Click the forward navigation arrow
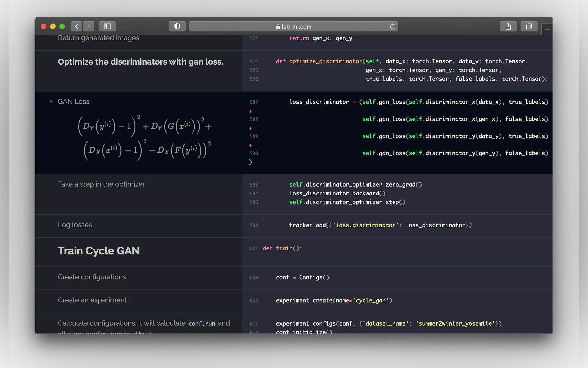This screenshot has height=368, width=588. click(88, 26)
